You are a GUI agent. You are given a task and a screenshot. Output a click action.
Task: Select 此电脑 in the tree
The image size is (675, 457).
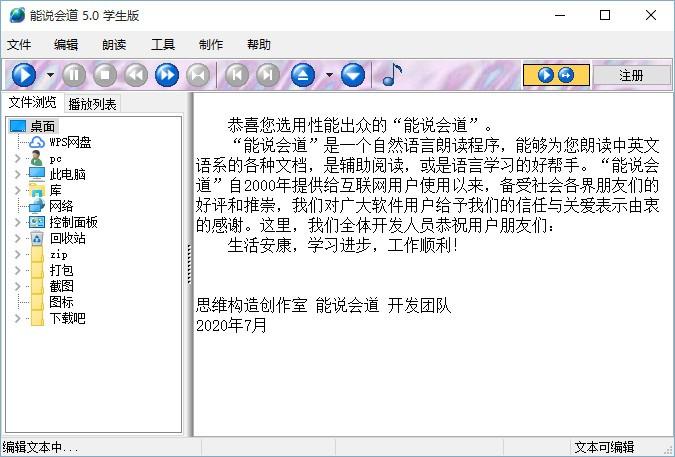(x=68, y=174)
